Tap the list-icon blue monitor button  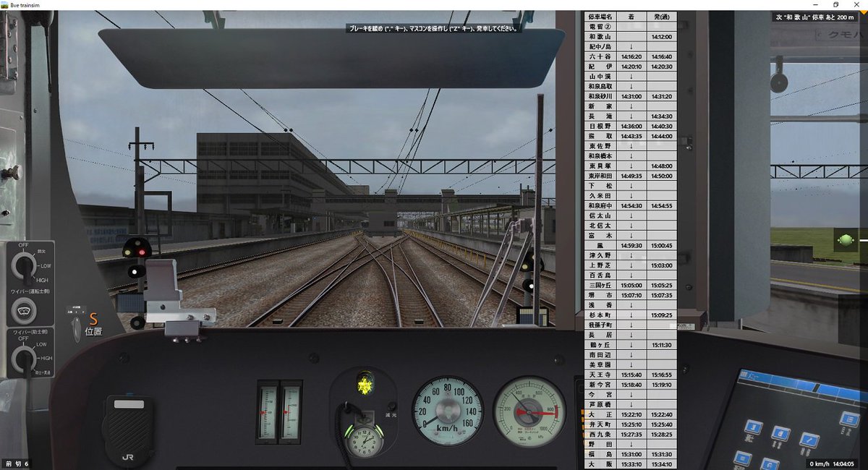(x=849, y=419)
